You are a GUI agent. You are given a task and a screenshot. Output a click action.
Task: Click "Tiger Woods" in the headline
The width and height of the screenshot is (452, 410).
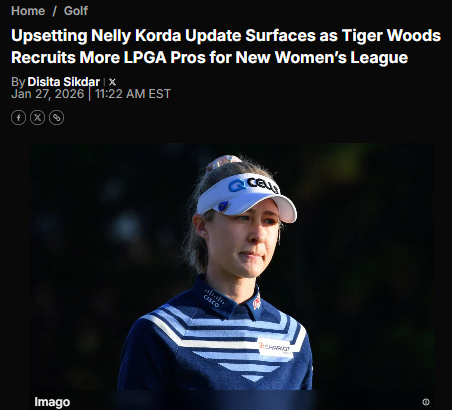(391, 36)
